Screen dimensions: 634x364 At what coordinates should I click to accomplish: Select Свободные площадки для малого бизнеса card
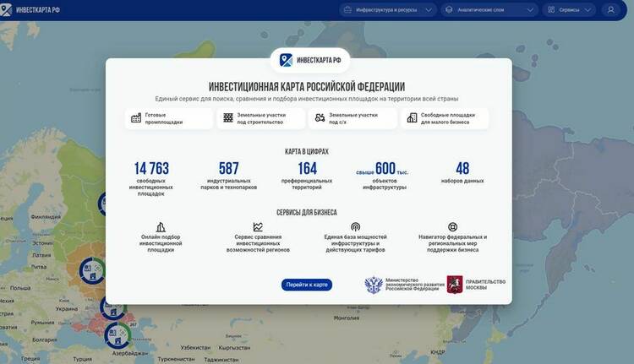445,118
